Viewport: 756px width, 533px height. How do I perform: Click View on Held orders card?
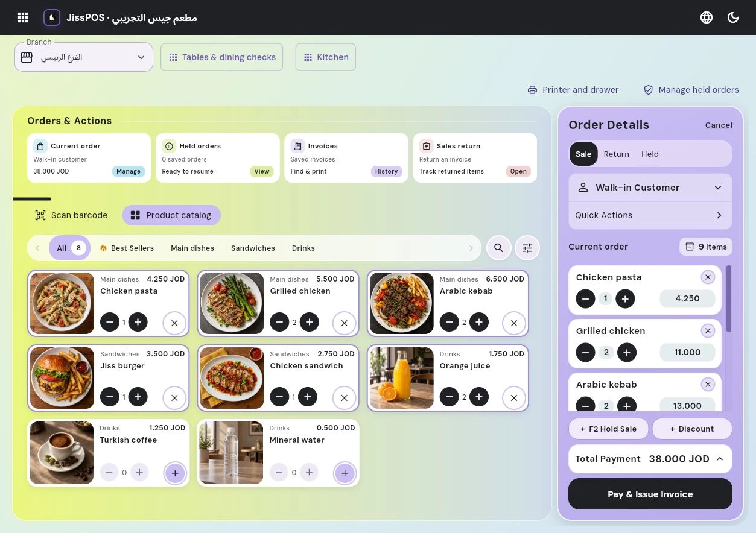point(262,171)
